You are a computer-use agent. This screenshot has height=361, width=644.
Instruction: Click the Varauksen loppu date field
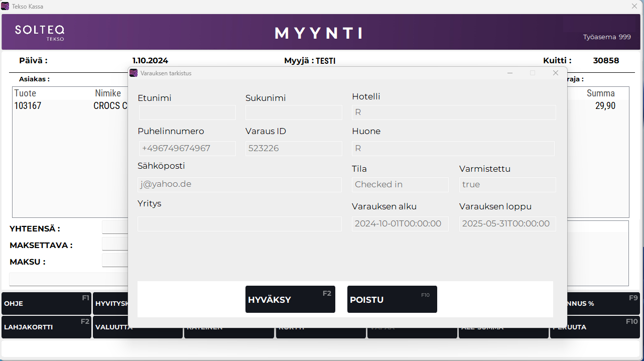tap(507, 224)
